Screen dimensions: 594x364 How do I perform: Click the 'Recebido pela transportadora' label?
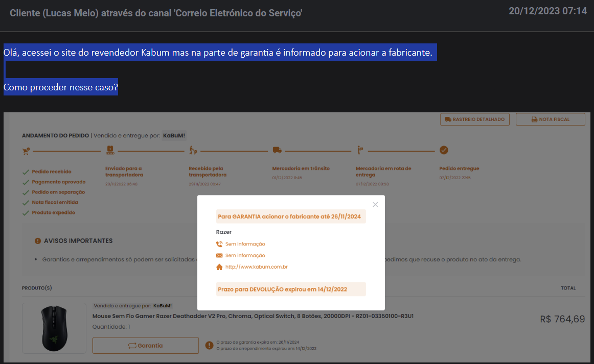click(208, 172)
